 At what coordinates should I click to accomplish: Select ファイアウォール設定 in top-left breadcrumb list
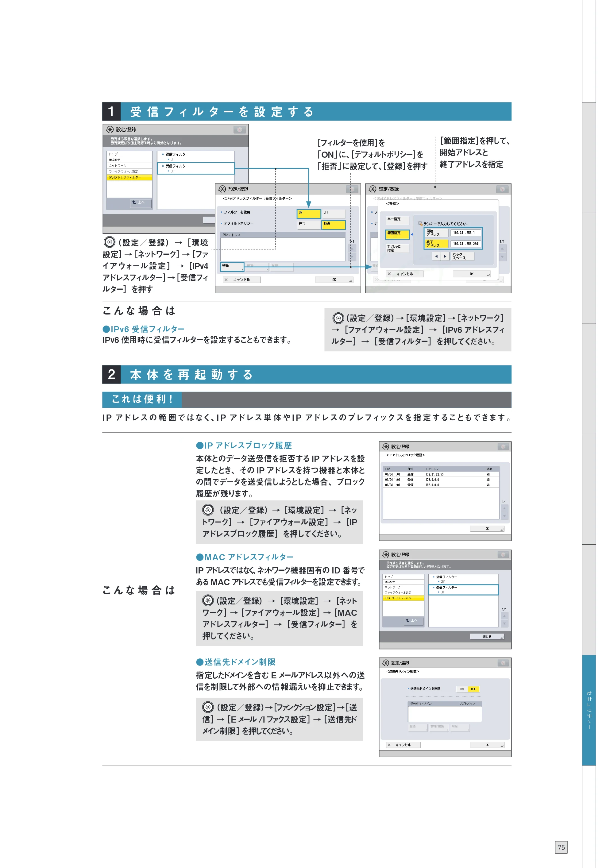[x=129, y=171]
